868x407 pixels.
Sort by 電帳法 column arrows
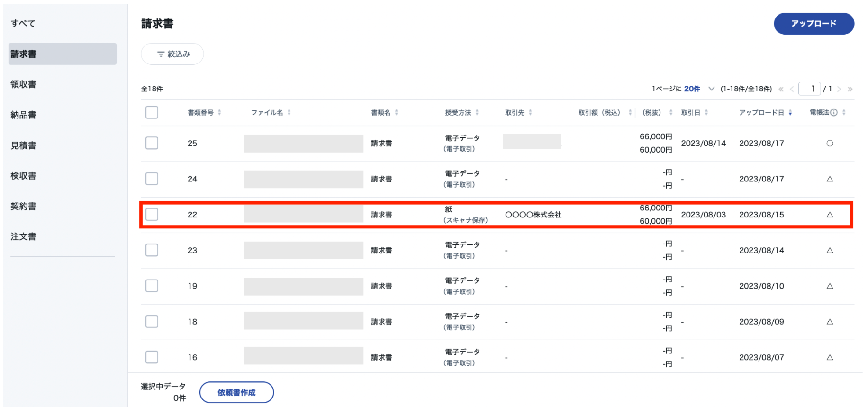tap(844, 112)
